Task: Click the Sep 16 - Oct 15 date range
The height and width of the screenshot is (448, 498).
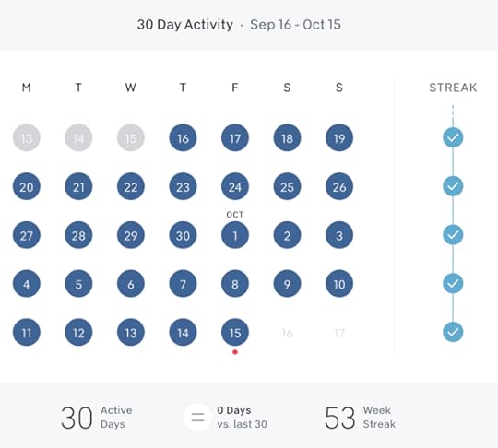Action: [x=295, y=25]
